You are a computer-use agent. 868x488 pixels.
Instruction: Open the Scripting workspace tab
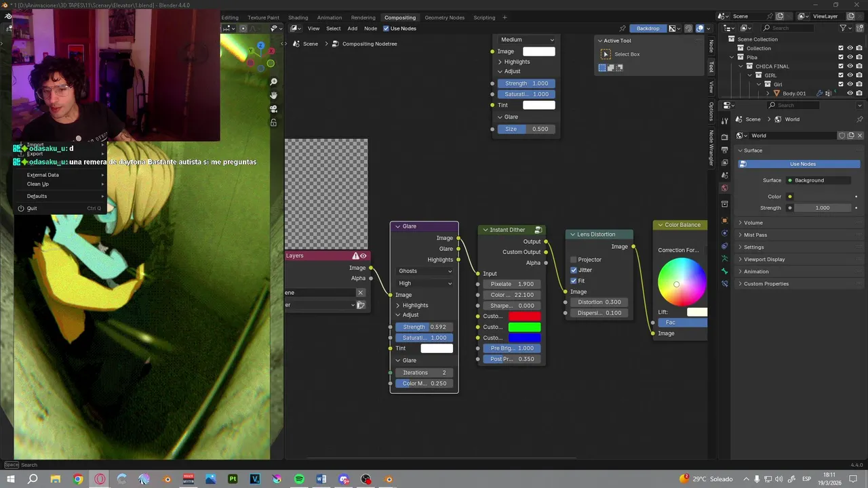484,18
